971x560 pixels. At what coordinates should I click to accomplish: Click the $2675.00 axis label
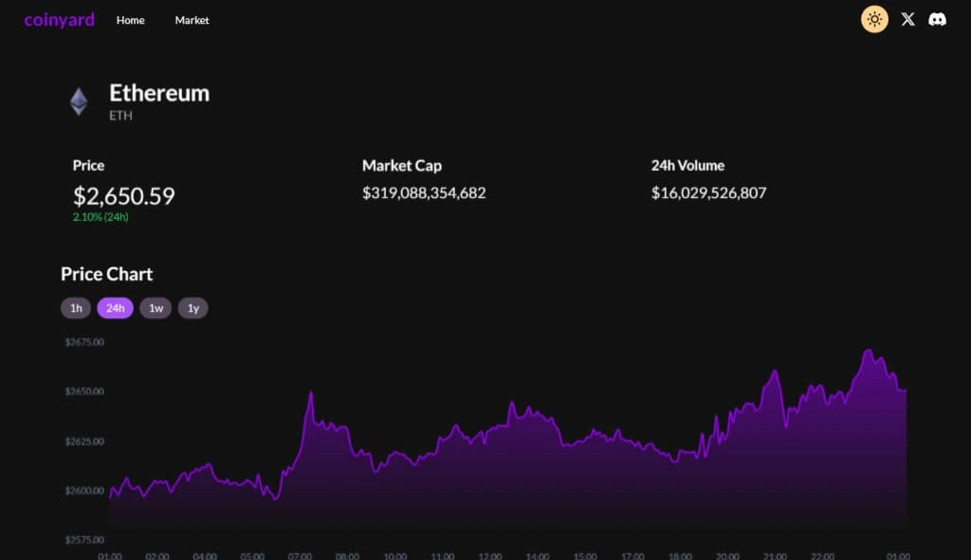pyautogui.click(x=84, y=342)
